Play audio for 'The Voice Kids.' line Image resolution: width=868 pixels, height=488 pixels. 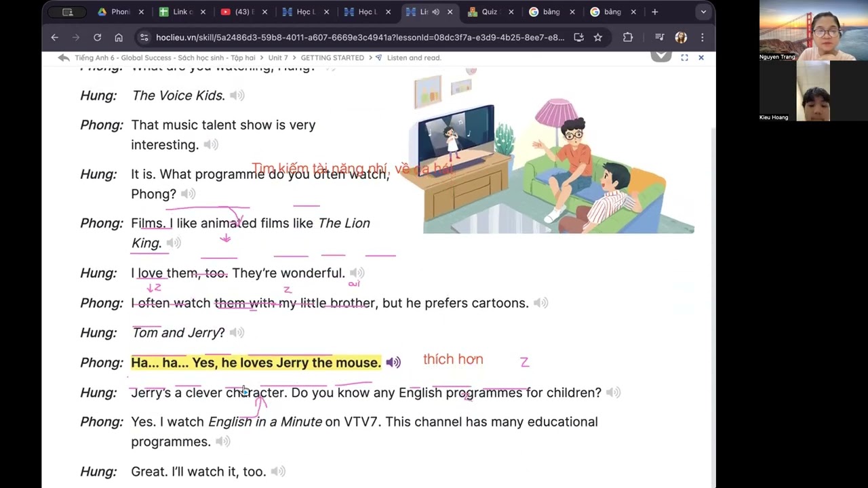pos(237,96)
